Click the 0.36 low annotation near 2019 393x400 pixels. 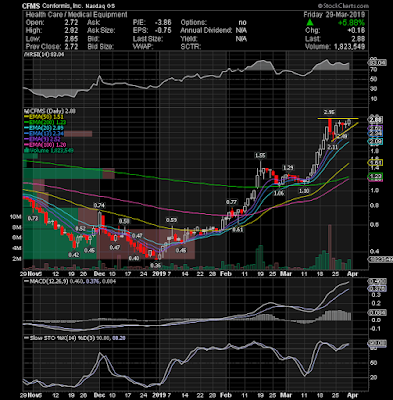[x=155, y=265]
